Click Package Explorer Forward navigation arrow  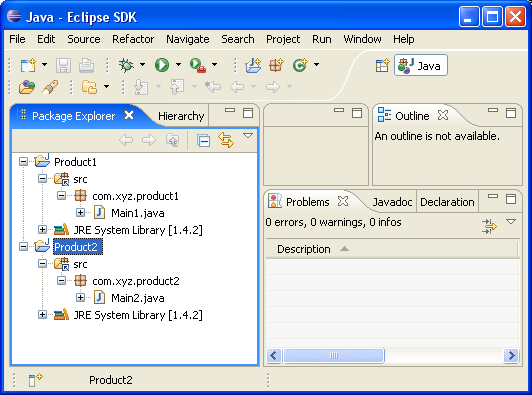tap(149, 140)
